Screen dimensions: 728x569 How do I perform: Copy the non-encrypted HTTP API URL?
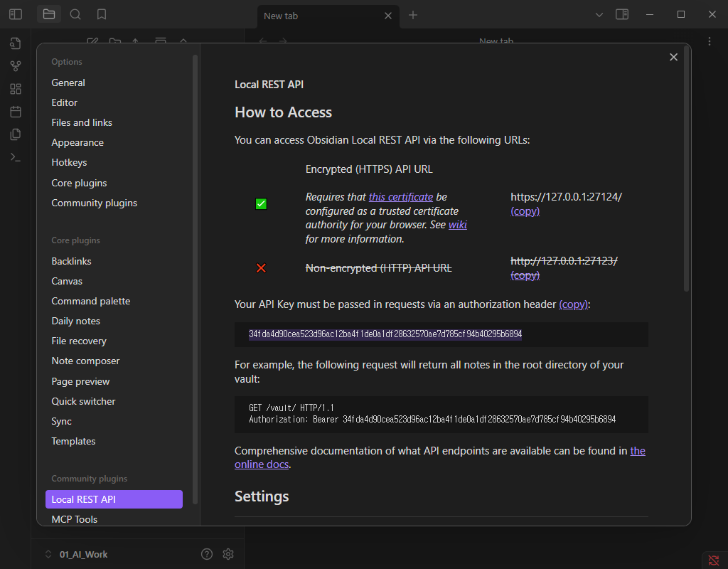point(525,275)
